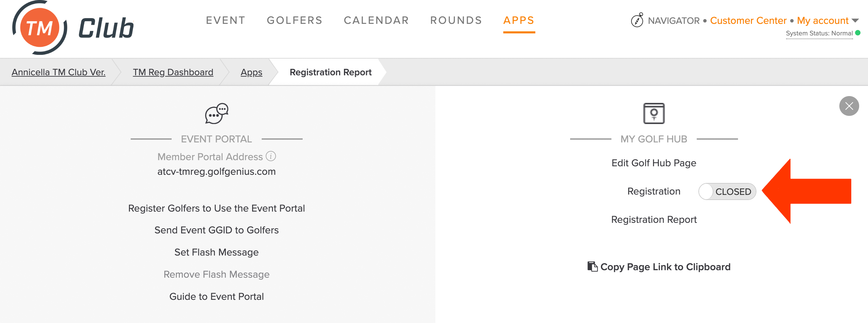
Task: Click the Event Portal chat bubbles icon
Action: (x=217, y=113)
